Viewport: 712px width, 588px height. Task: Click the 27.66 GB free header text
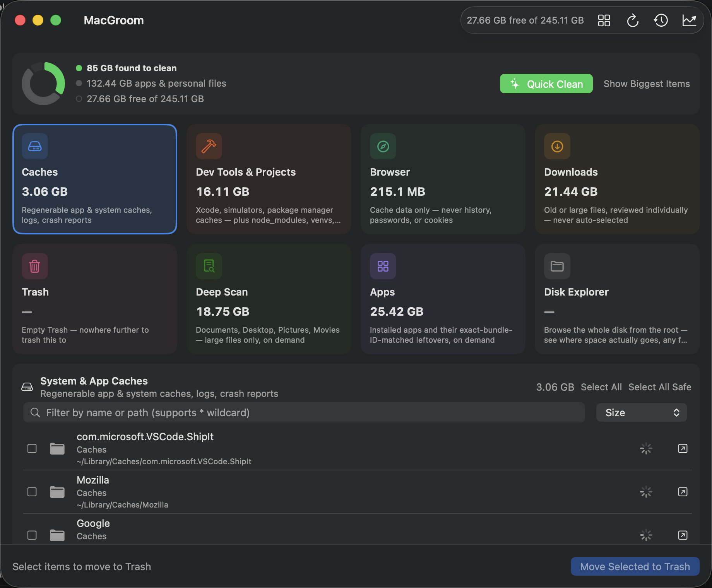click(x=525, y=20)
